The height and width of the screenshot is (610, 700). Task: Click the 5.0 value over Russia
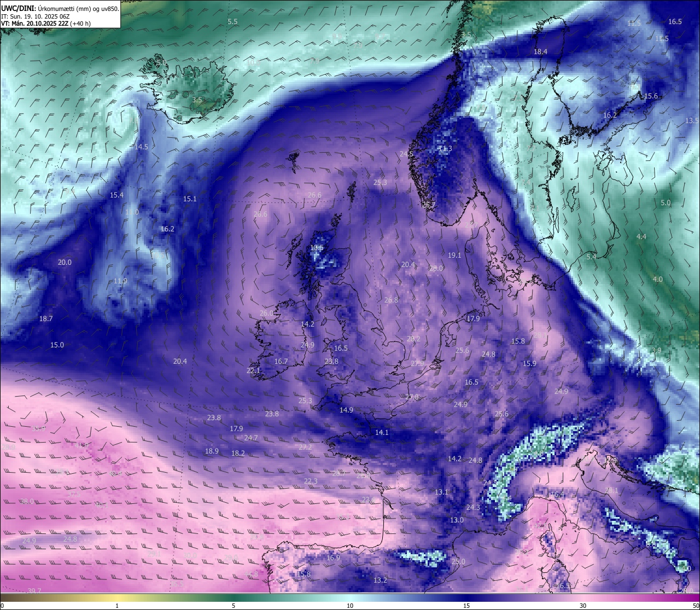[666, 202]
